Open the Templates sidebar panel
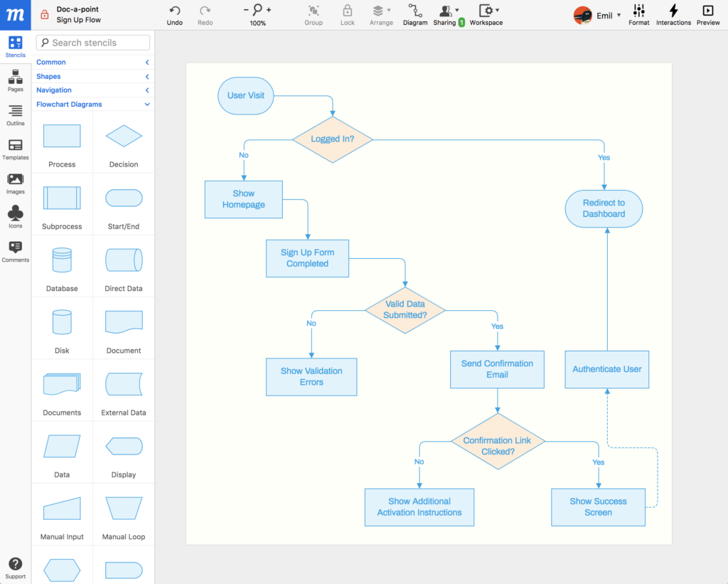 click(x=16, y=149)
